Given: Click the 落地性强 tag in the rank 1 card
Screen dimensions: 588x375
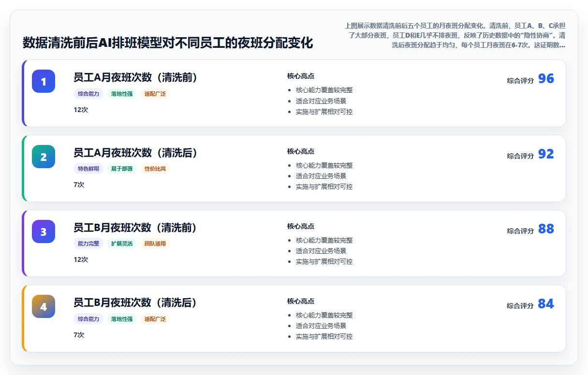Looking at the screenshot, I should pos(122,94).
